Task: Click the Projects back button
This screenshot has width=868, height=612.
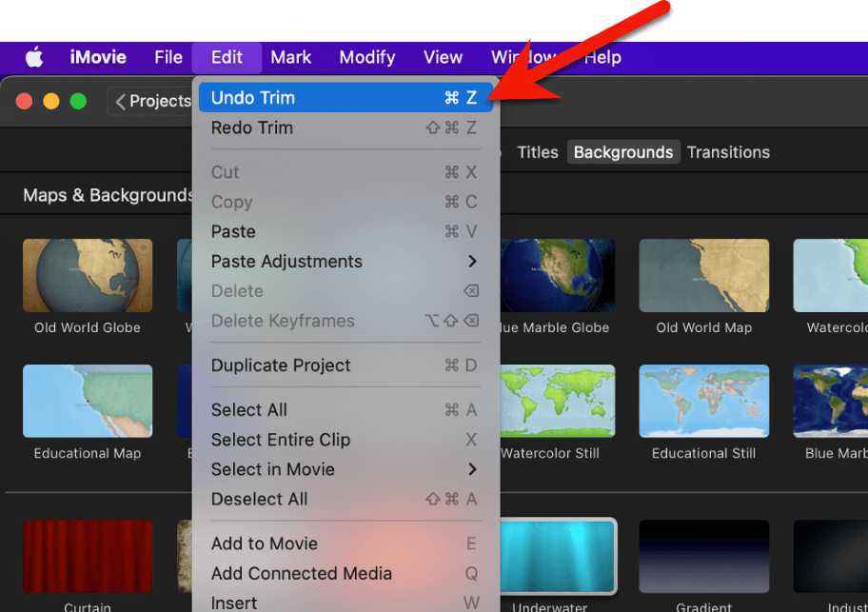Action: 152,101
